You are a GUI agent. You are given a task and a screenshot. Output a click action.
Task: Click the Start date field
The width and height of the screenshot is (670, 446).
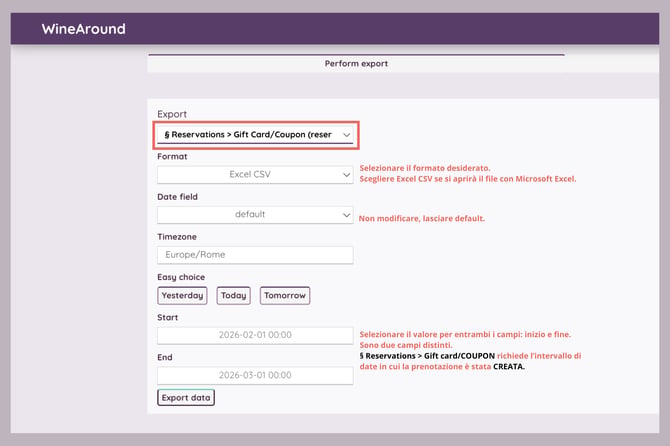[255, 335]
